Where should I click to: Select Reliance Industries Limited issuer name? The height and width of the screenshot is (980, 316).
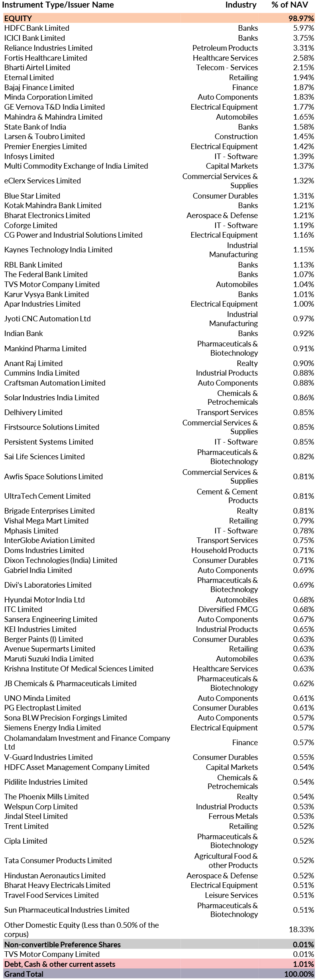(x=48, y=48)
